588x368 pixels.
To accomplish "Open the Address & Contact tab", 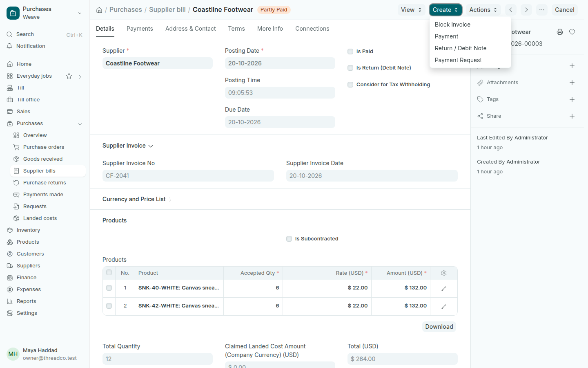I will pos(191,29).
